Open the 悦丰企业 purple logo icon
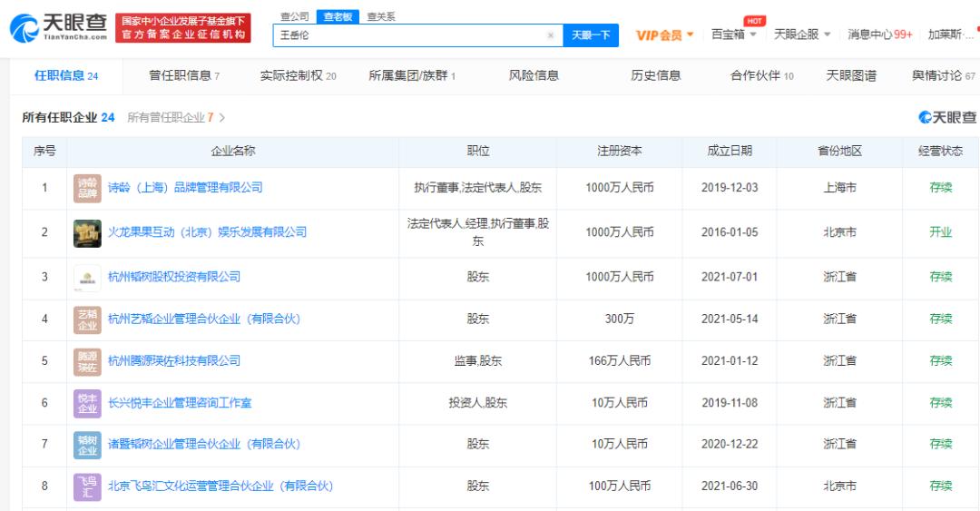This screenshot has width=980, height=511. (87, 403)
